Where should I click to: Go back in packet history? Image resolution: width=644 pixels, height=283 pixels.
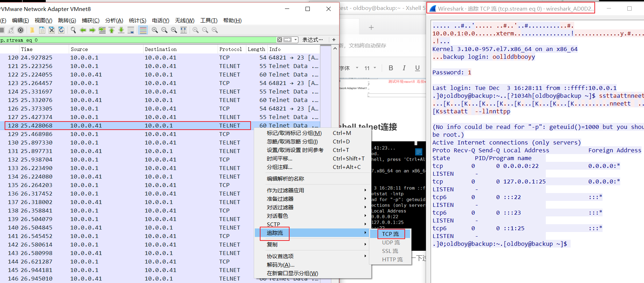[x=83, y=30]
